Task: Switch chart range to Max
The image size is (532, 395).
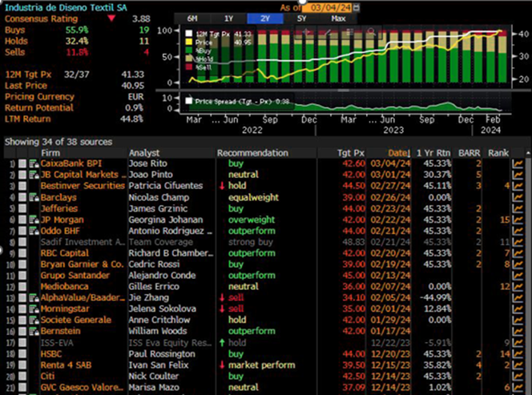Action: (338, 18)
